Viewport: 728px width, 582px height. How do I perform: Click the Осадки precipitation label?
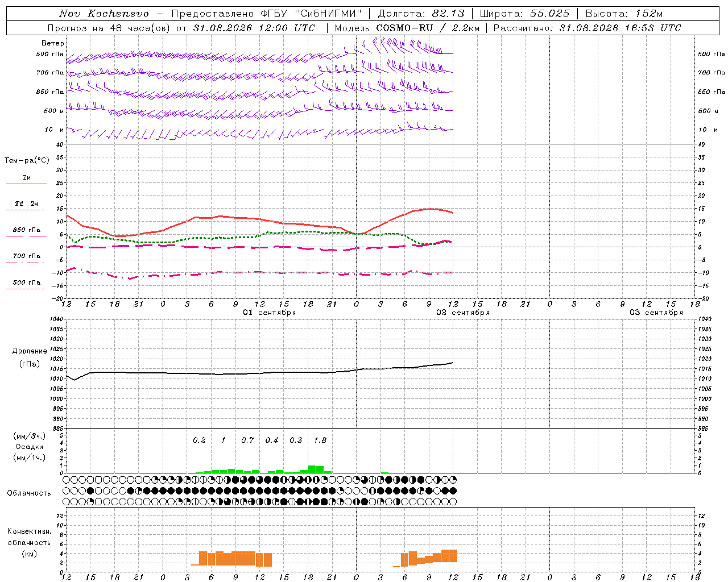[30, 447]
